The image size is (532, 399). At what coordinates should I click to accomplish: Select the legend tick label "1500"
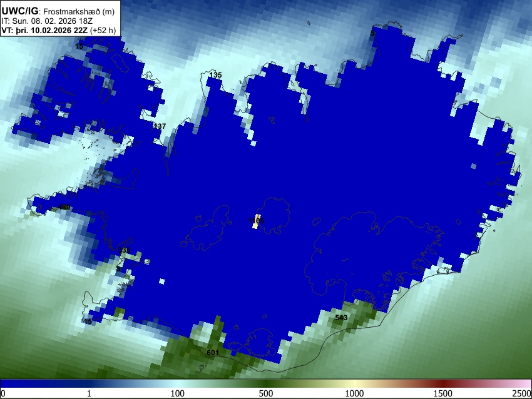[x=443, y=393]
